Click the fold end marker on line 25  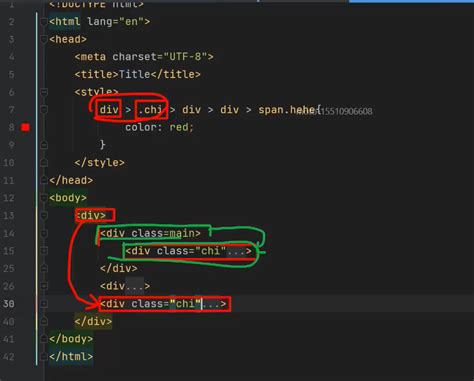pos(44,268)
